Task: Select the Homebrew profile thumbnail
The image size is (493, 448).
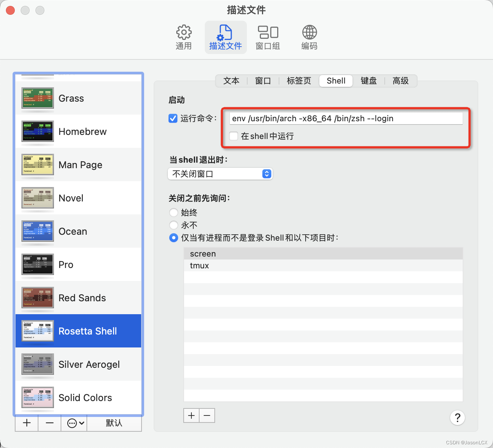Action: point(37,131)
